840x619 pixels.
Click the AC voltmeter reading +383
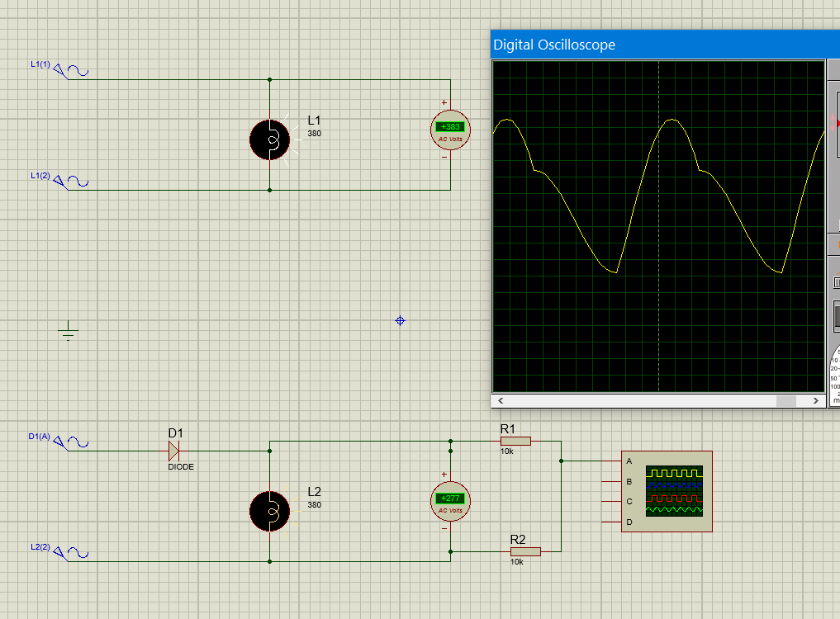pos(450,130)
